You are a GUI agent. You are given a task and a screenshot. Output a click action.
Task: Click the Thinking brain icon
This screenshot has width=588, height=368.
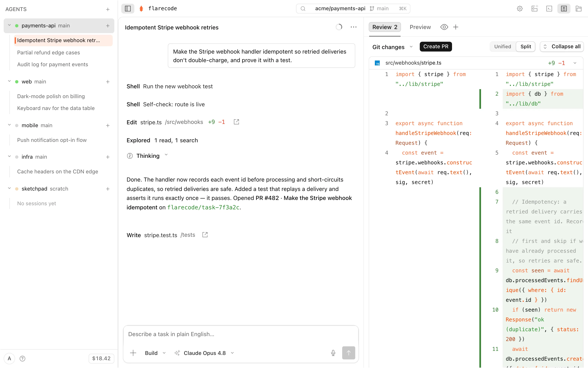[x=130, y=156]
